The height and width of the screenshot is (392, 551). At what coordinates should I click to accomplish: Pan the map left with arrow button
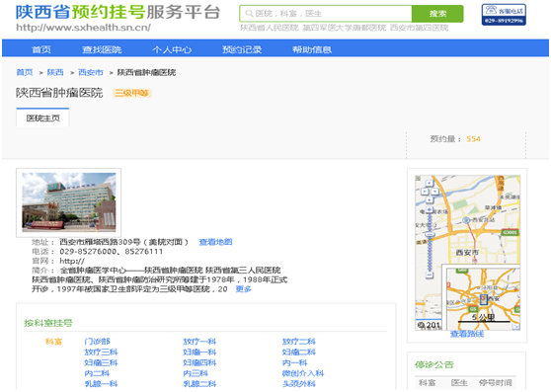coord(425,192)
